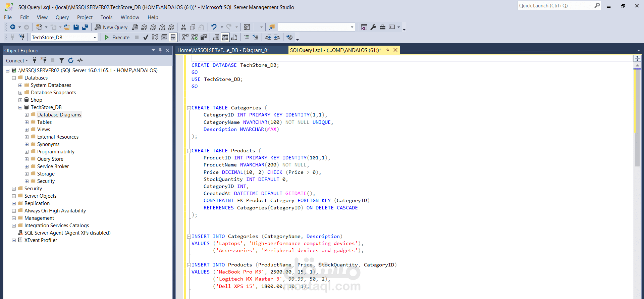Click the Find in Files icon
Screen dimensions: 644x299
pyautogui.click(x=272, y=27)
